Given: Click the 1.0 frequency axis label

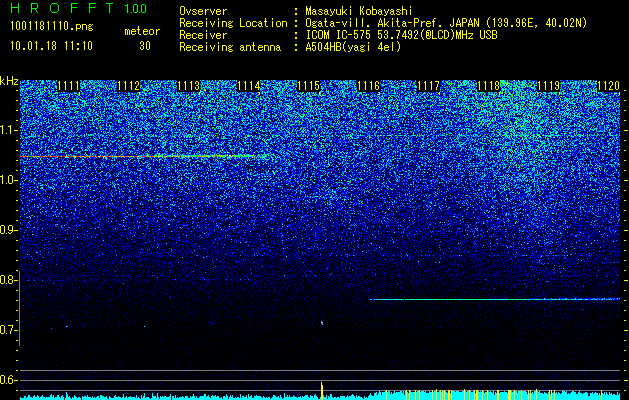Looking at the screenshot, I should tap(8, 180).
